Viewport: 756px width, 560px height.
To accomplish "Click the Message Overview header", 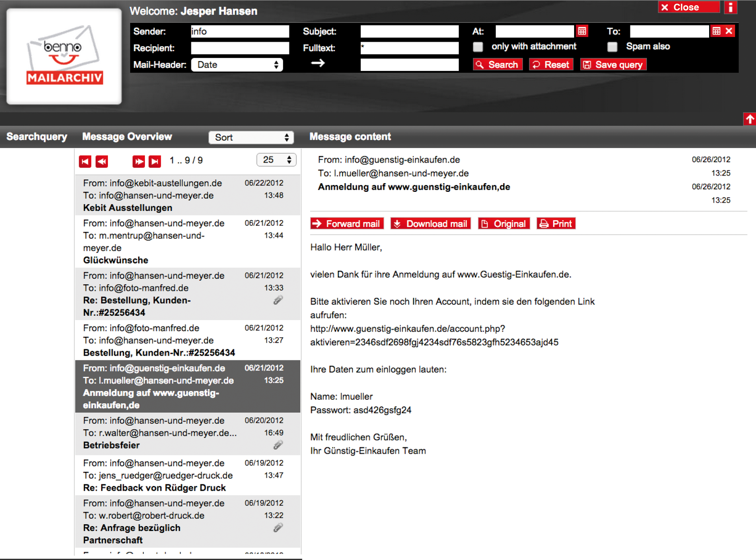I will (x=127, y=137).
